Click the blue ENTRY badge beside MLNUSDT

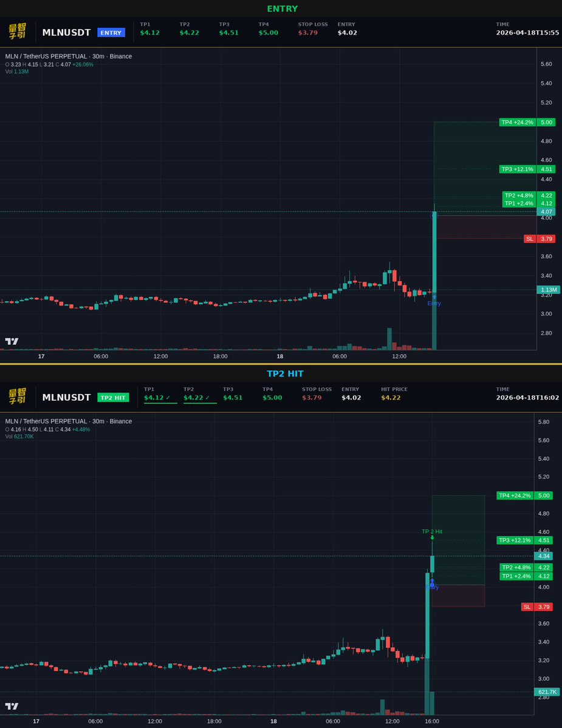pyautogui.click(x=111, y=32)
